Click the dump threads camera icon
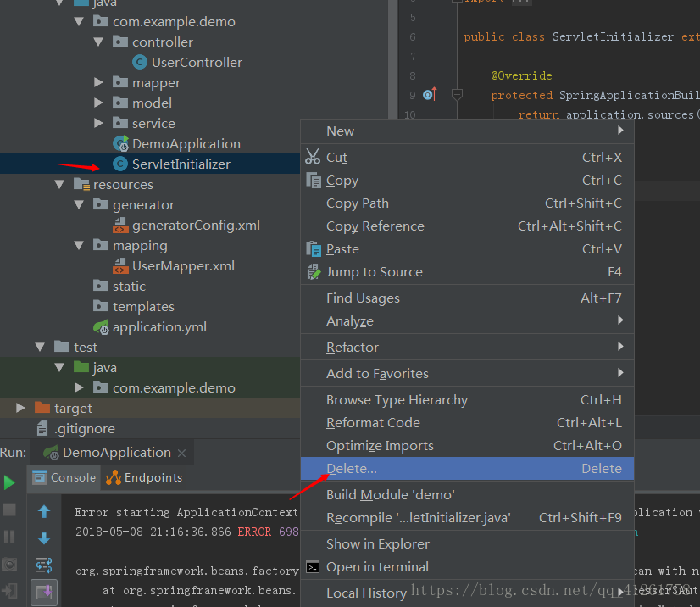700x607 pixels. pyautogui.click(x=9, y=564)
